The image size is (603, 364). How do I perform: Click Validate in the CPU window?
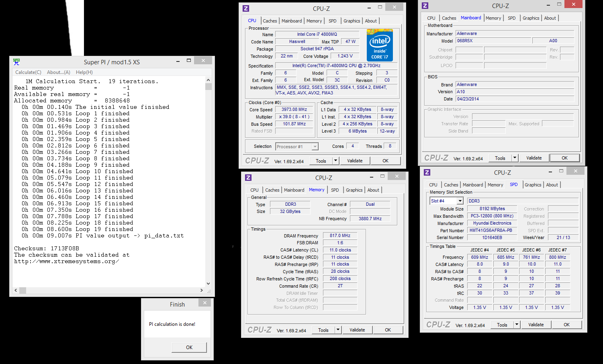pyautogui.click(x=355, y=161)
